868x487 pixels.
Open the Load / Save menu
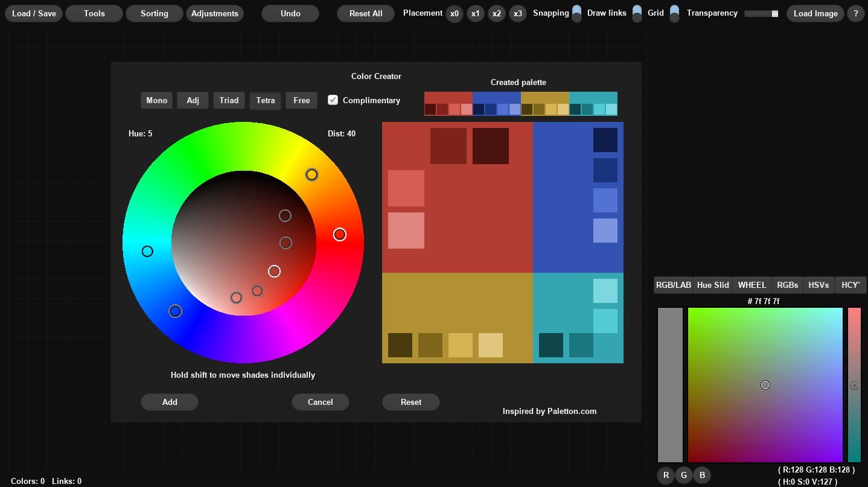click(x=34, y=13)
